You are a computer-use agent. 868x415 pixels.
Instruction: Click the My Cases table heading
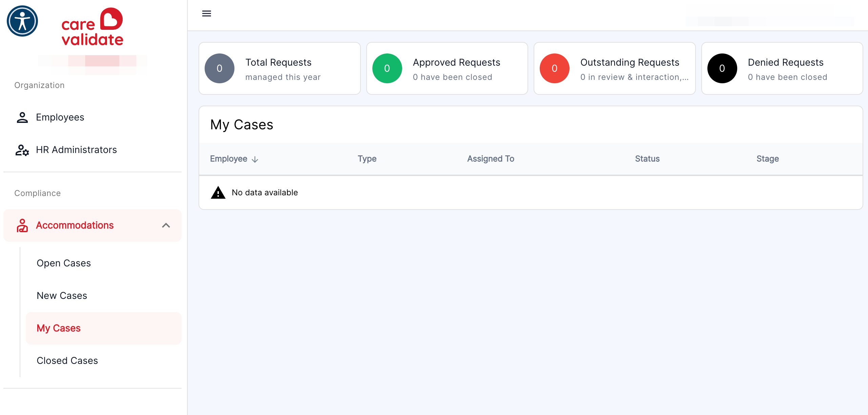coord(242,125)
